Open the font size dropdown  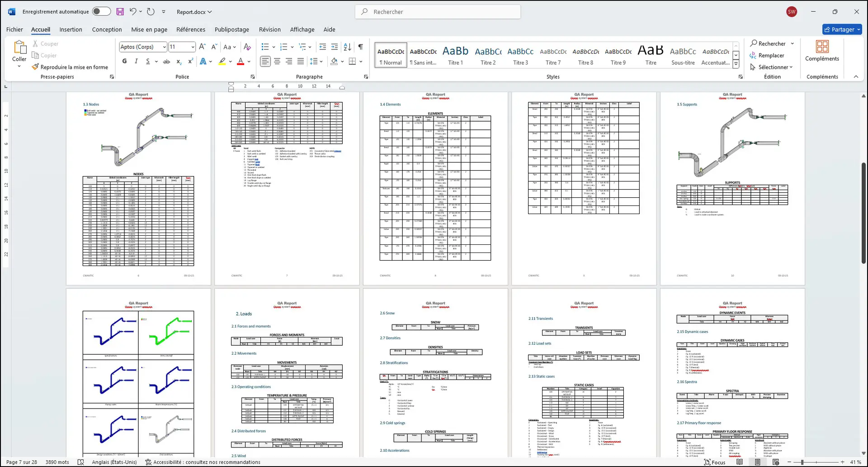tap(193, 47)
